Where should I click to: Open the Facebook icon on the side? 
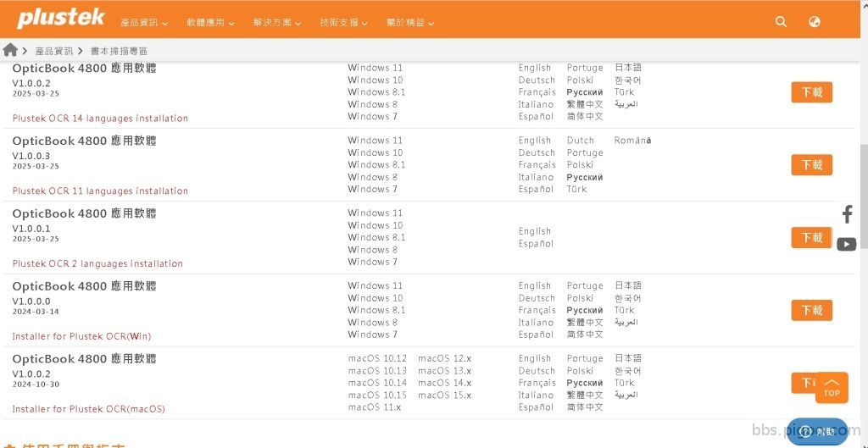(847, 213)
